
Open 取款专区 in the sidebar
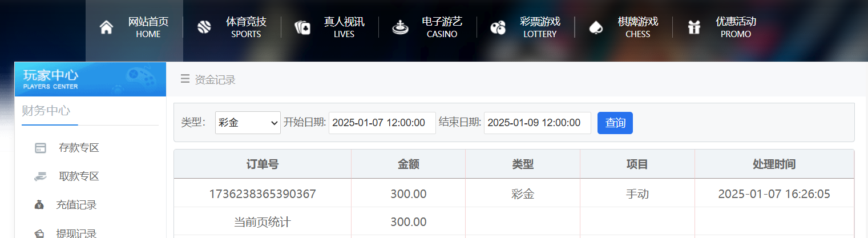pos(79,177)
